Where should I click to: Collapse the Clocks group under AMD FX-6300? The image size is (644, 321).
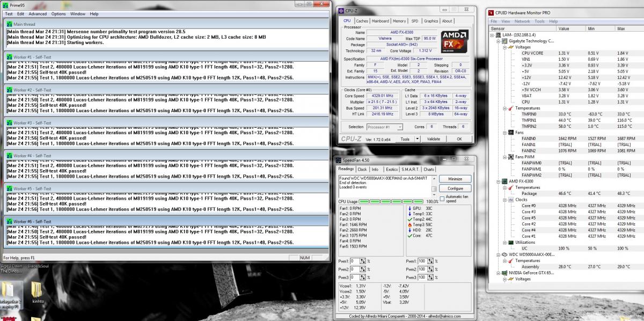(504, 199)
